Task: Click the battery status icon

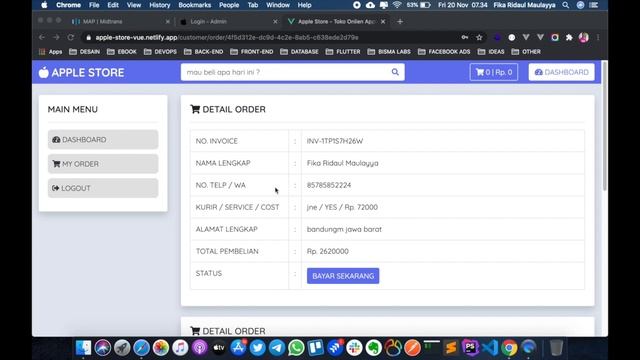Action: pos(426,5)
